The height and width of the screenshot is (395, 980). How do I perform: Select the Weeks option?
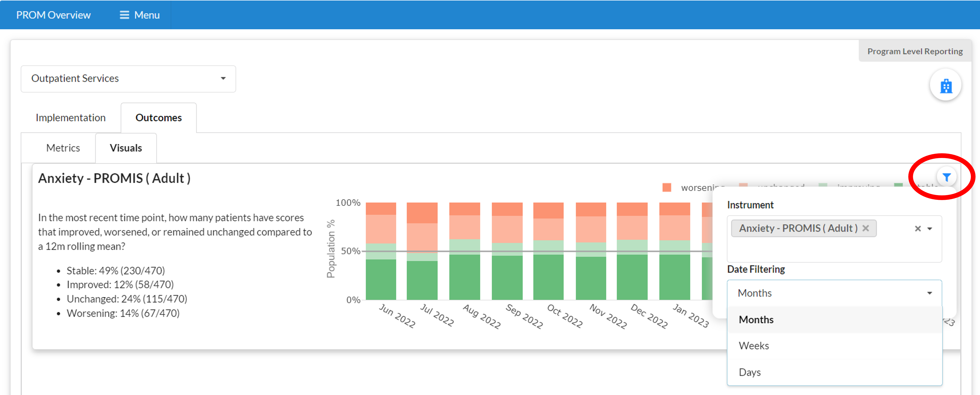(754, 346)
